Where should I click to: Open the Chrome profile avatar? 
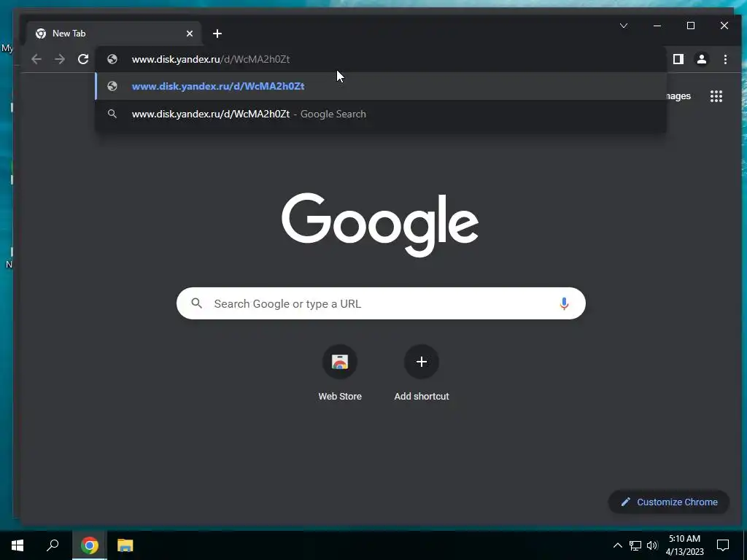[x=701, y=59]
